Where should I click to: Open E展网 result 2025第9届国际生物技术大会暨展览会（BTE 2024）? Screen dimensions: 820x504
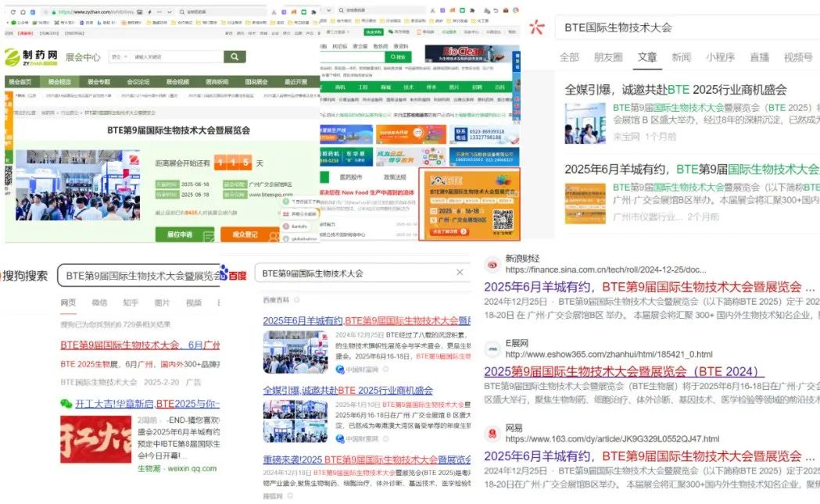click(624, 371)
